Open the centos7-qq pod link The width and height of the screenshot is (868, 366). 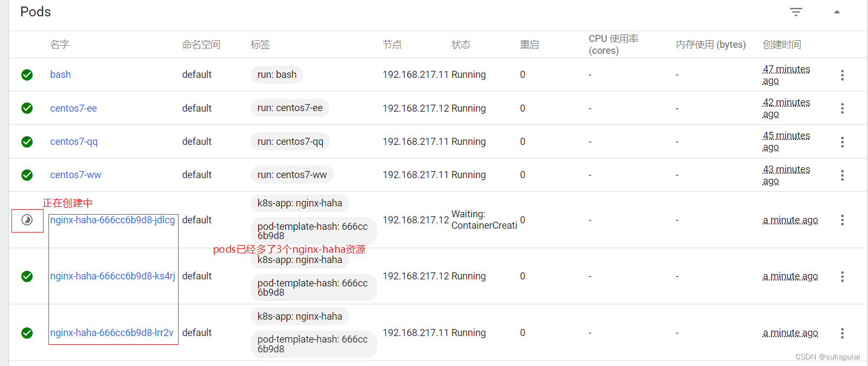(74, 142)
